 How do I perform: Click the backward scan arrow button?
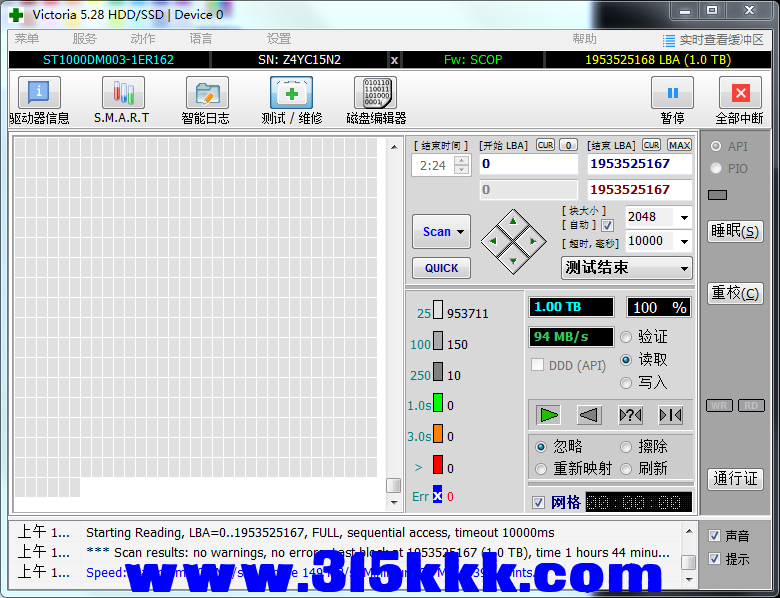click(x=589, y=415)
